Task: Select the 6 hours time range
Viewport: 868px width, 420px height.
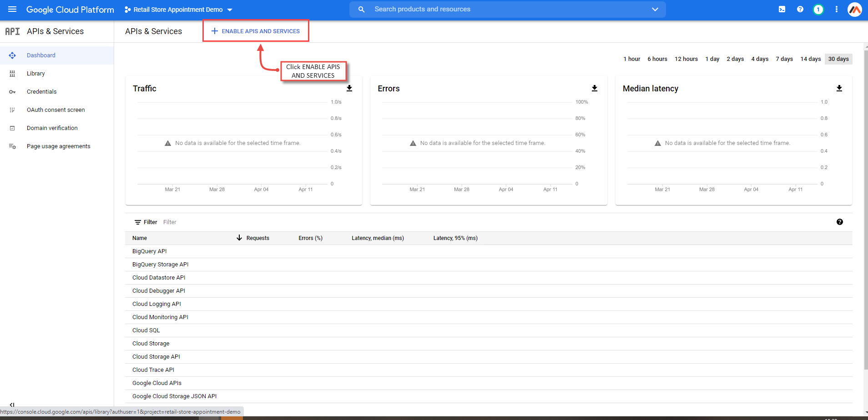Action: coord(657,59)
